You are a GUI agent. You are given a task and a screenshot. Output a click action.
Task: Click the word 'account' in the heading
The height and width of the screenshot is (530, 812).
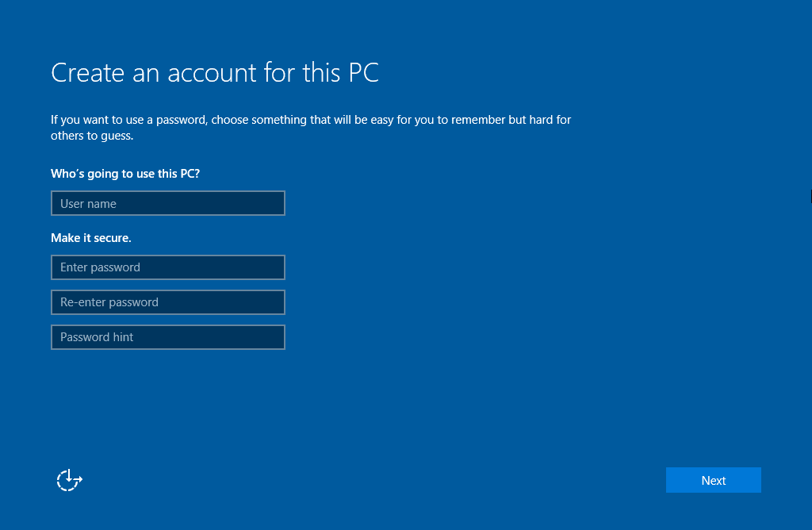tap(213, 73)
